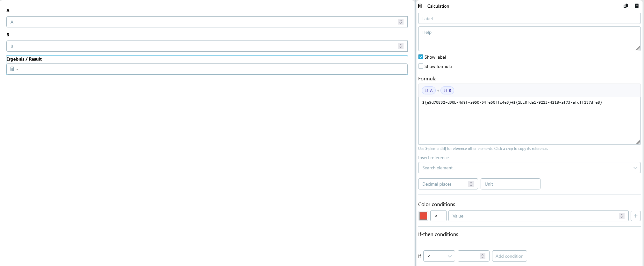Image resolution: width=644 pixels, height=266 pixels.
Task: Click the color condition Value field
Action: [x=538, y=216]
